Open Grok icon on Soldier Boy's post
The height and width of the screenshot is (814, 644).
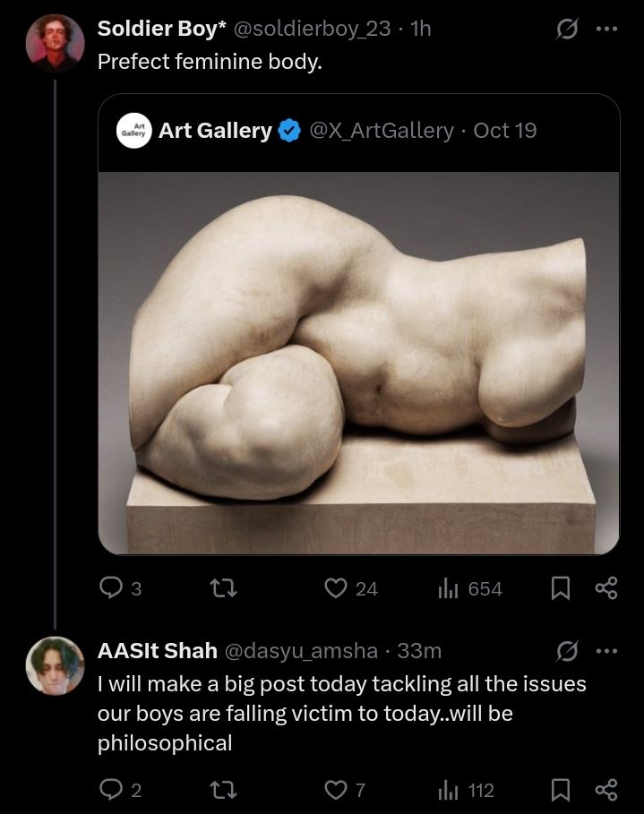coord(566,29)
